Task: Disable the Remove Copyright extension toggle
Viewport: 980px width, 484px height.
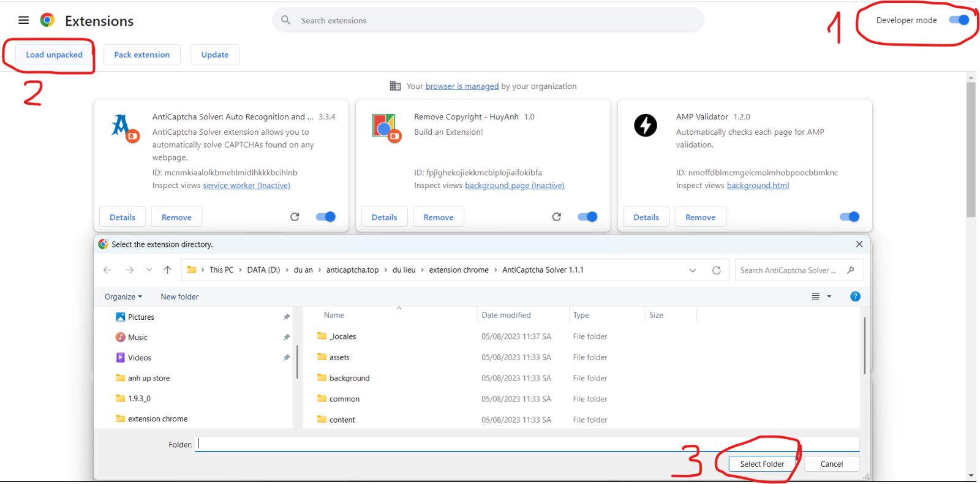Action: (587, 216)
